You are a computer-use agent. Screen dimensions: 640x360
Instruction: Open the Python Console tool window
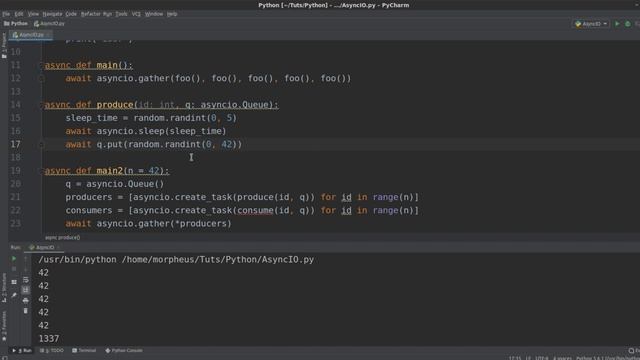coord(124,351)
